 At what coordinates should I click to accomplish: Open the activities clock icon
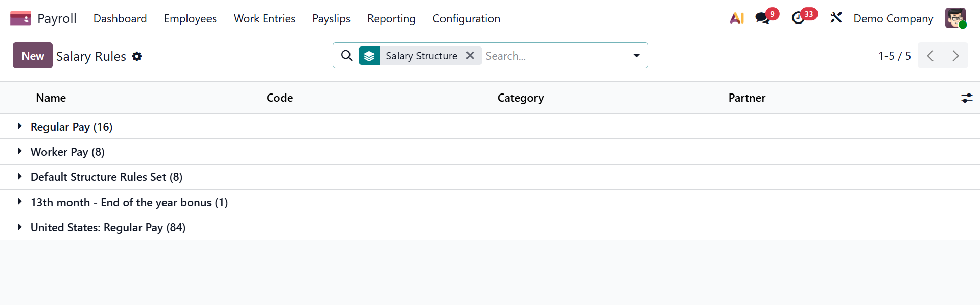(798, 18)
